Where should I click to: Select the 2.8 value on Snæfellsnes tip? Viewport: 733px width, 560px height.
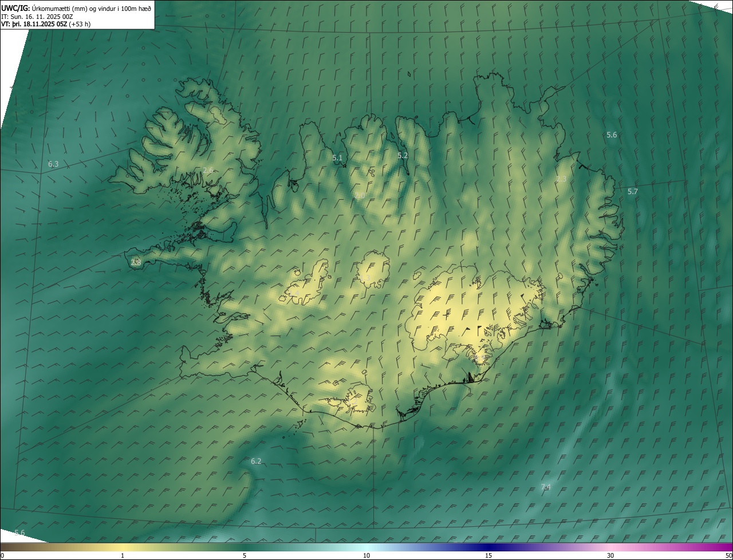(x=136, y=262)
